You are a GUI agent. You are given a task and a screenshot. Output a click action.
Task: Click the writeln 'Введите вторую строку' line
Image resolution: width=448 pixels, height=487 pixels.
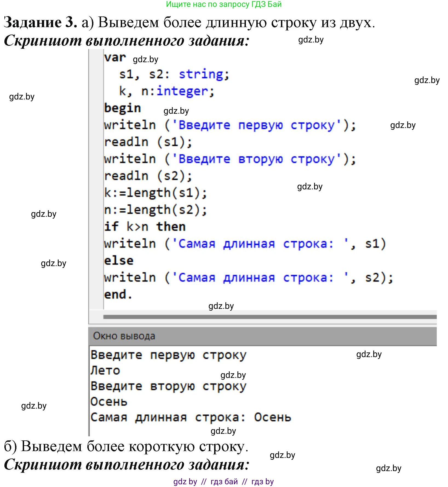point(230,159)
